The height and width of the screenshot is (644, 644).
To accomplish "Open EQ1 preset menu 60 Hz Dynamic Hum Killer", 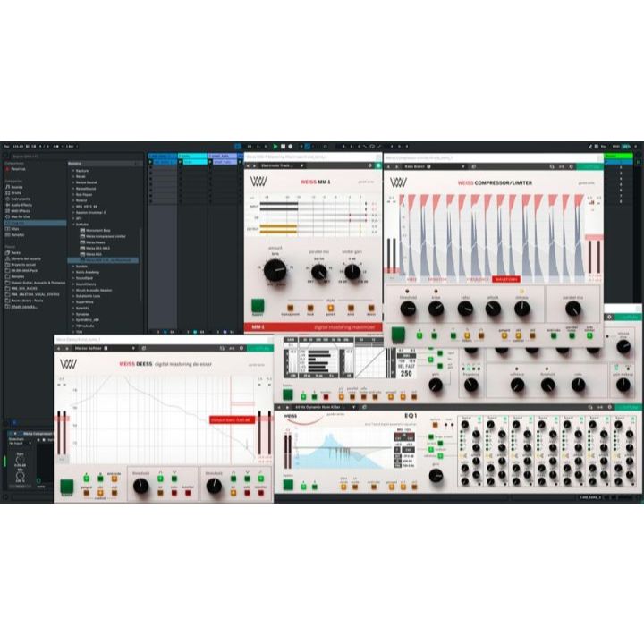I will coord(326,407).
